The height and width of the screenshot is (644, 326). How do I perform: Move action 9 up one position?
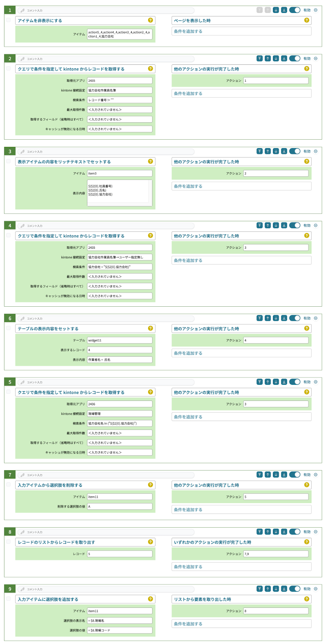click(x=268, y=589)
